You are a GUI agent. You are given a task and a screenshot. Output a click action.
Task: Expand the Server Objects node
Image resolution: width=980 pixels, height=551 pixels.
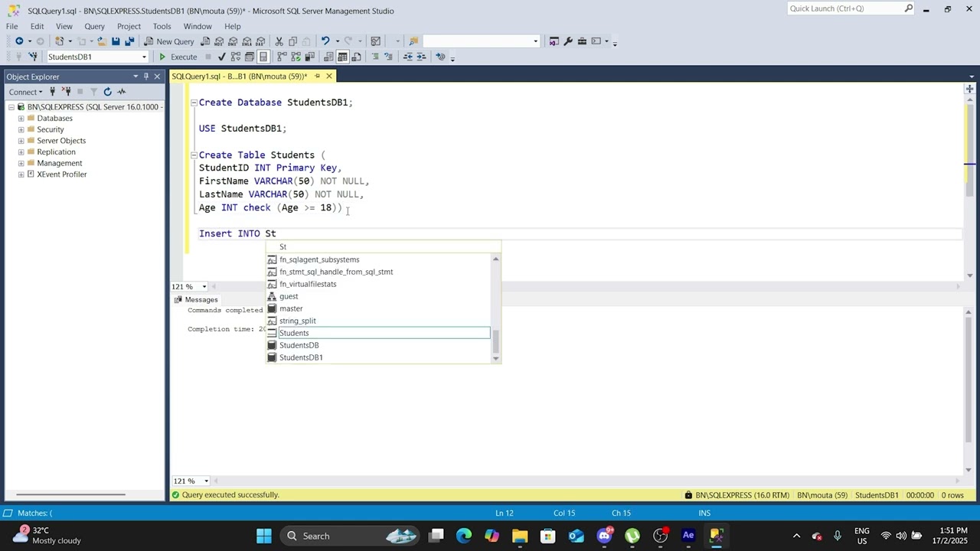point(21,141)
